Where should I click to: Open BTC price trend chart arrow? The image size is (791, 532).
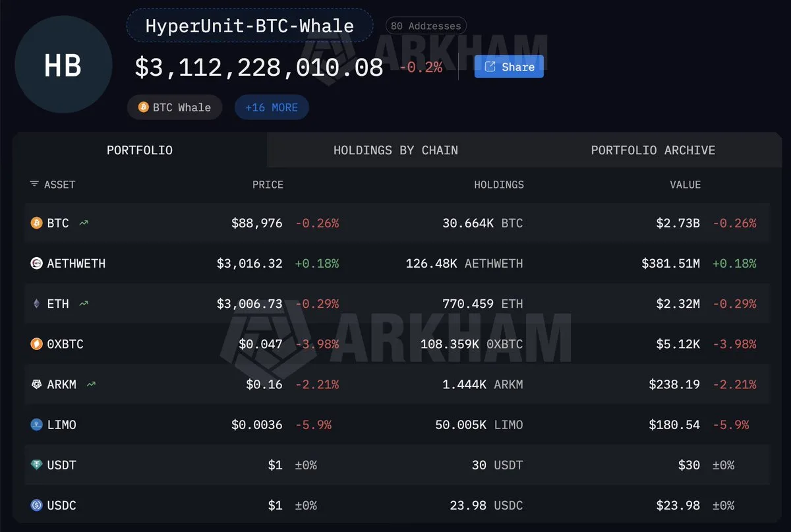coord(84,223)
